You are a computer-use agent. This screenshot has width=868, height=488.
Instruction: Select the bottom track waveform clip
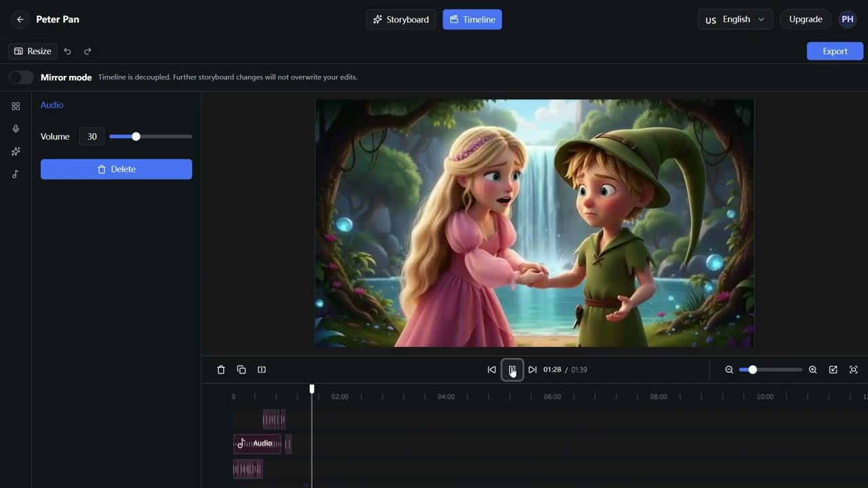[248, 469]
